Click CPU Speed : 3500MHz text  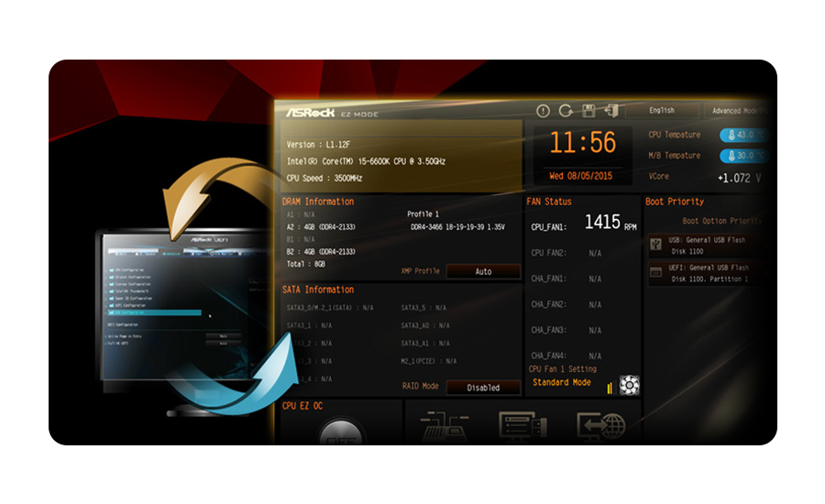coord(324,179)
